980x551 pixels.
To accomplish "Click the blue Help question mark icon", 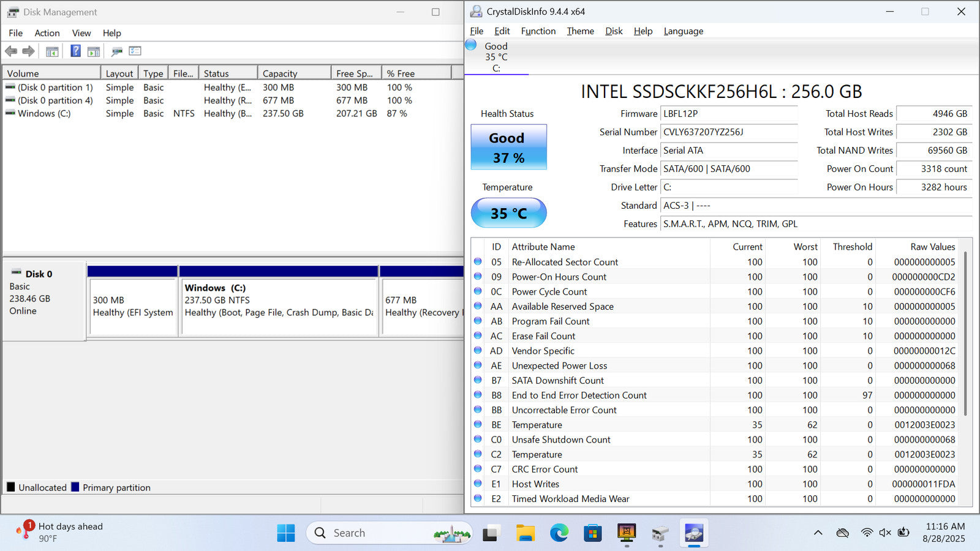I will coord(75,51).
